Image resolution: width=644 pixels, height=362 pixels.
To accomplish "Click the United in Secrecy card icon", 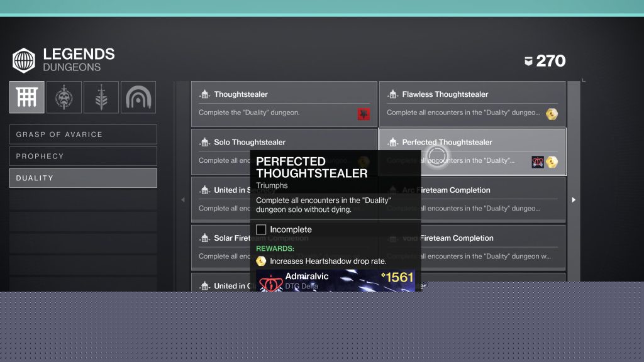I will [x=204, y=190].
